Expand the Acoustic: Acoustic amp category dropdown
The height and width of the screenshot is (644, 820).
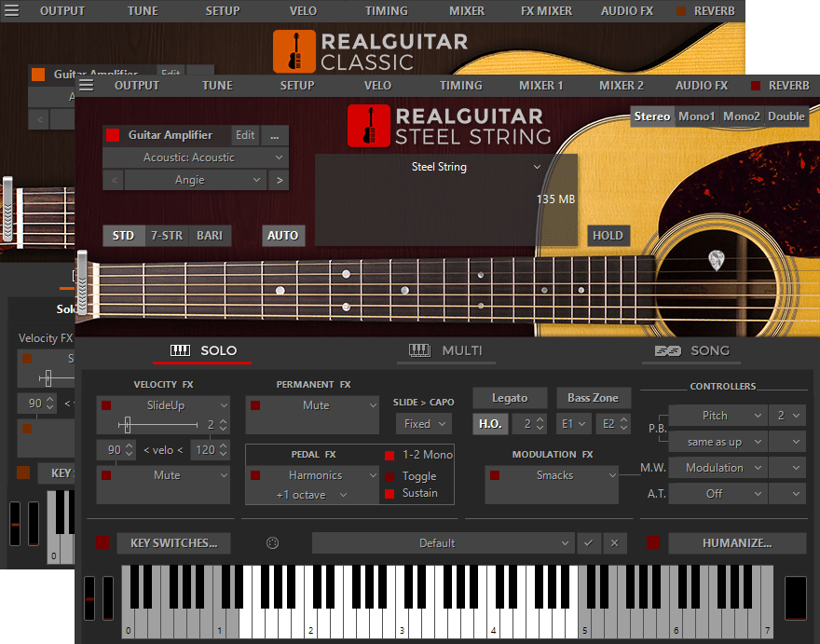pos(195,158)
